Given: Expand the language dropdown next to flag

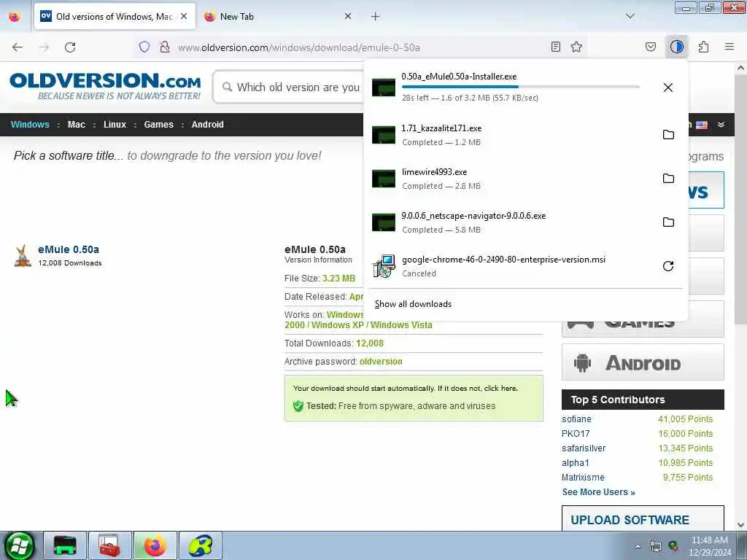Looking at the screenshot, I should point(721,125).
